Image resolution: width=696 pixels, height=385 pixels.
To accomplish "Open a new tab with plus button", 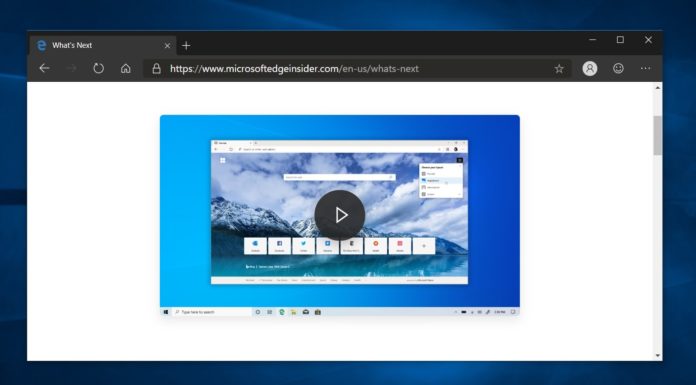I will [x=186, y=45].
